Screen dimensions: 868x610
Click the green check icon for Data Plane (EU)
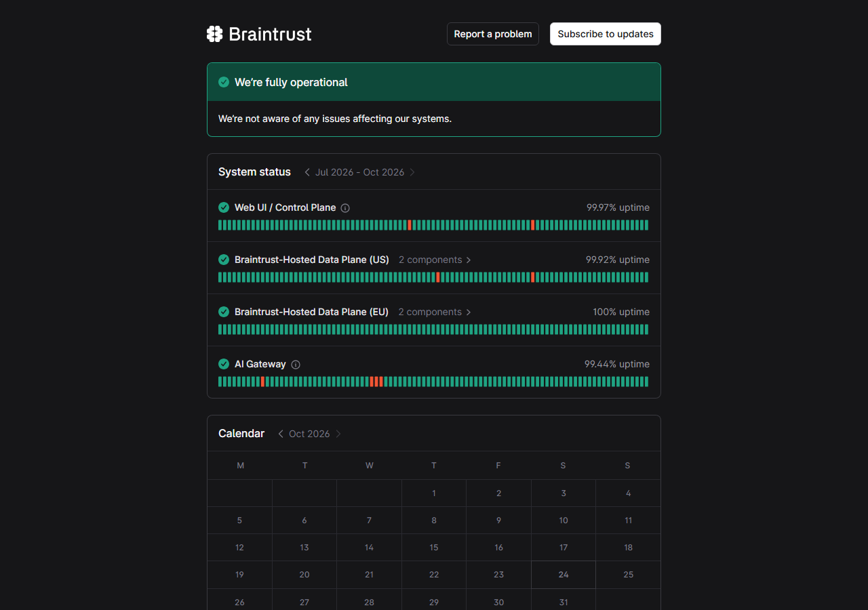[224, 312]
